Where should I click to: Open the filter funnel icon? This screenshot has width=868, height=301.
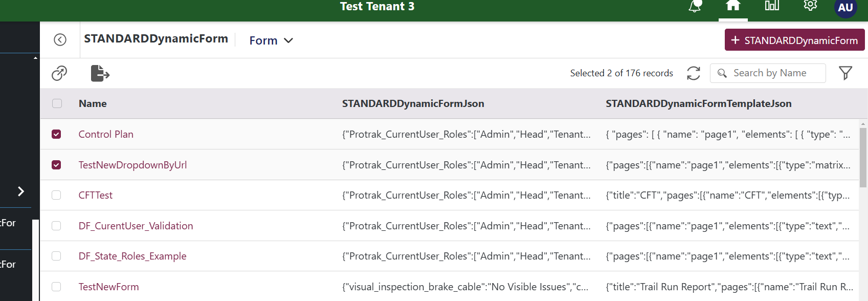click(845, 73)
